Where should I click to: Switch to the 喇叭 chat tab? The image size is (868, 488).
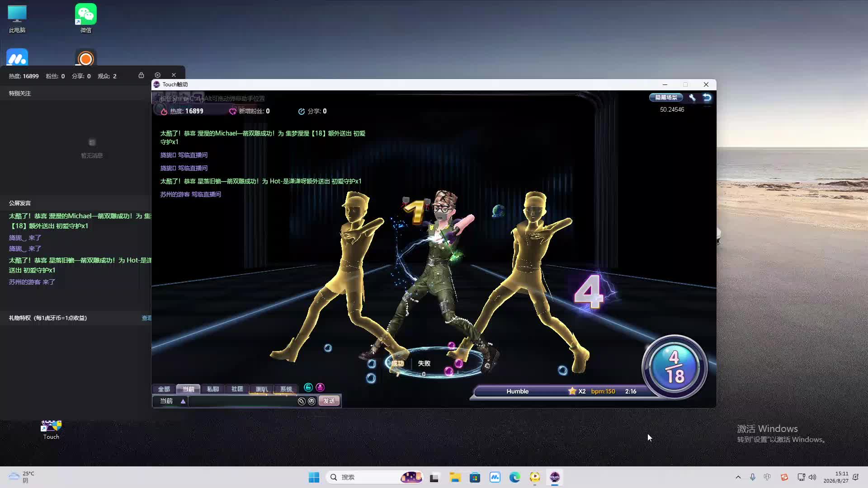pyautogui.click(x=261, y=389)
